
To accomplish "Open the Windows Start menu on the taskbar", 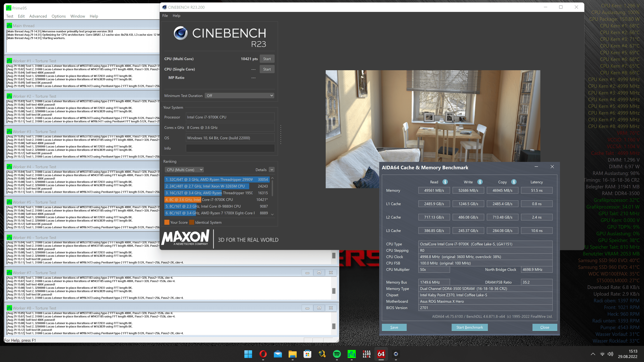I will pyautogui.click(x=248, y=354).
